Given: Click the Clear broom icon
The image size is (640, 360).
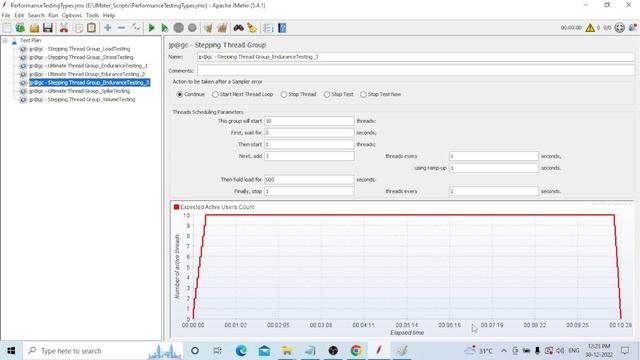Looking at the screenshot, I should [208, 28].
